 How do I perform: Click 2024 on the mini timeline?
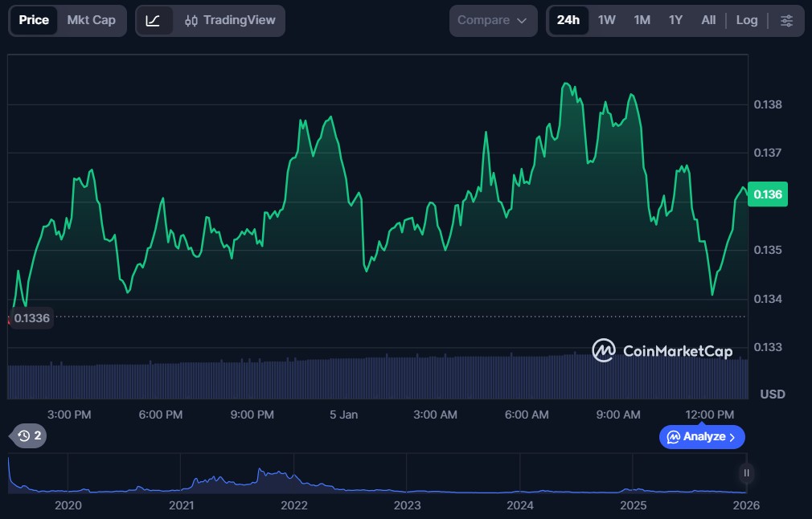click(520, 505)
